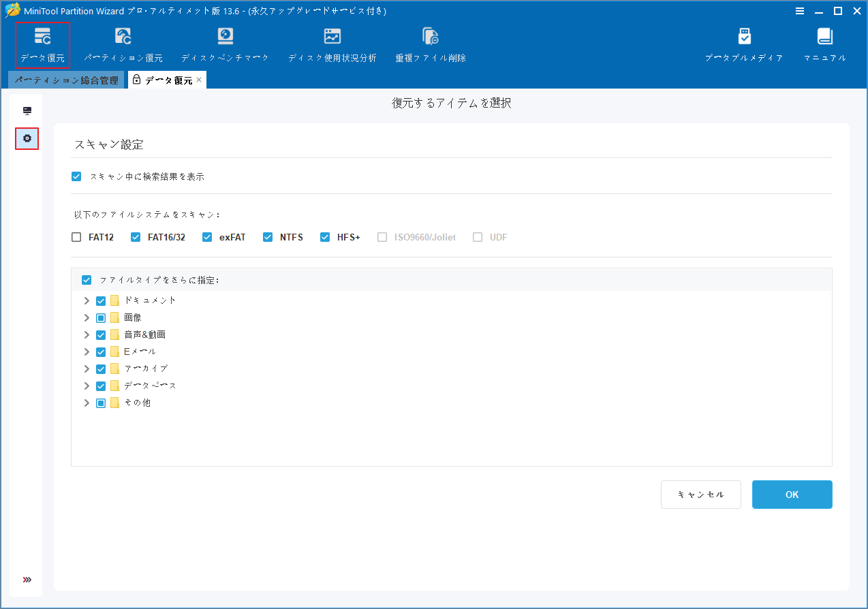Expand the ドキュメント file type group

point(86,300)
